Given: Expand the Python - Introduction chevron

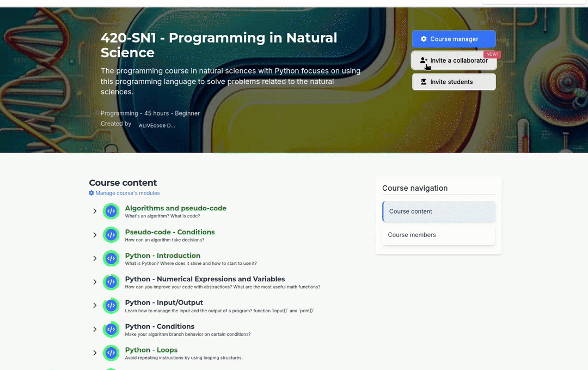Looking at the screenshot, I should [95, 258].
